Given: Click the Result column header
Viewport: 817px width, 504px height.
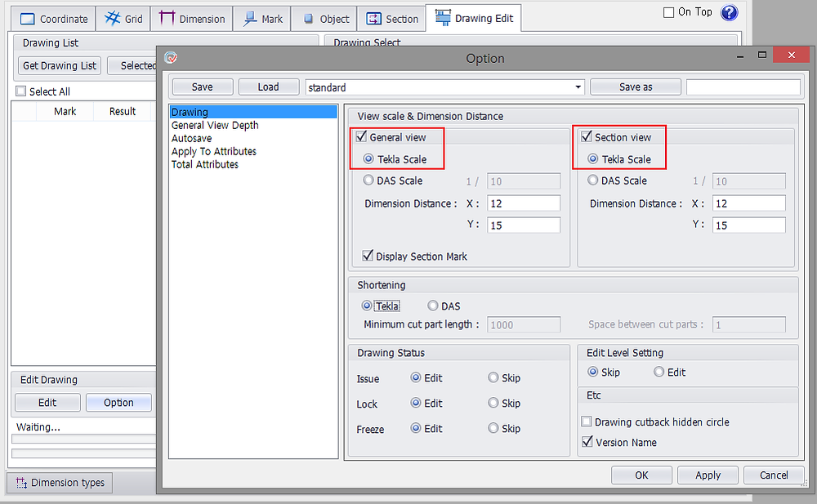Looking at the screenshot, I should tap(123, 111).
